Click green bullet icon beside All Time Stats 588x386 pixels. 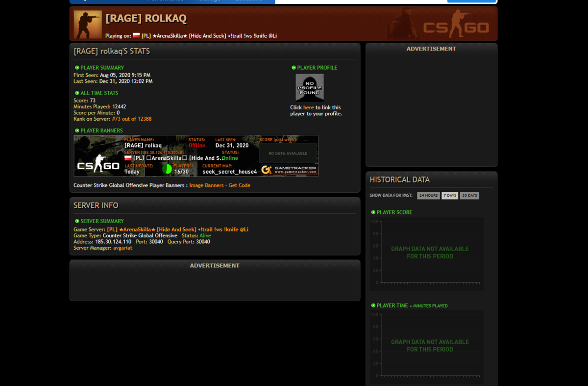point(77,93)
